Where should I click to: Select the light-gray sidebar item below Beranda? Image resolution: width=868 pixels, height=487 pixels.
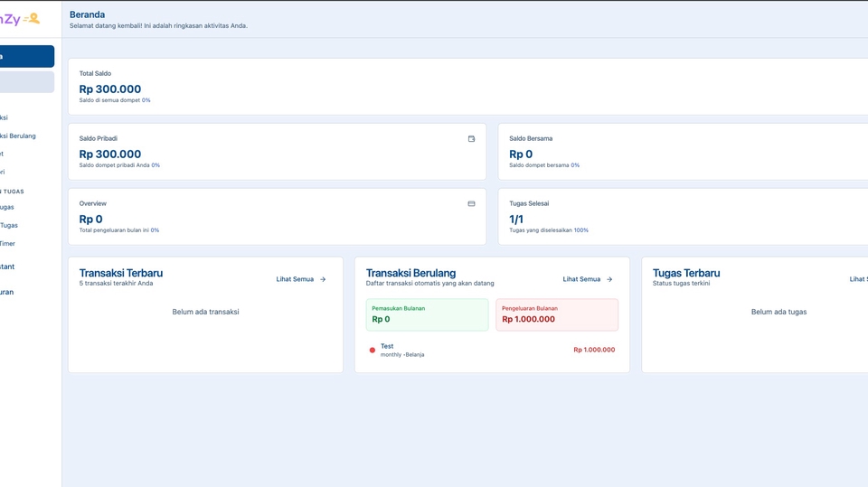26,82
